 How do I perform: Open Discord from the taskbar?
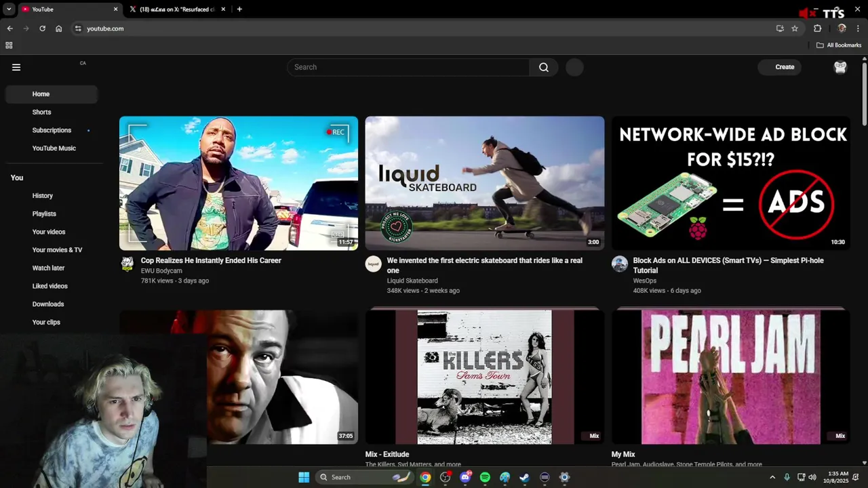pyautogui.click(x=465, y=477)
